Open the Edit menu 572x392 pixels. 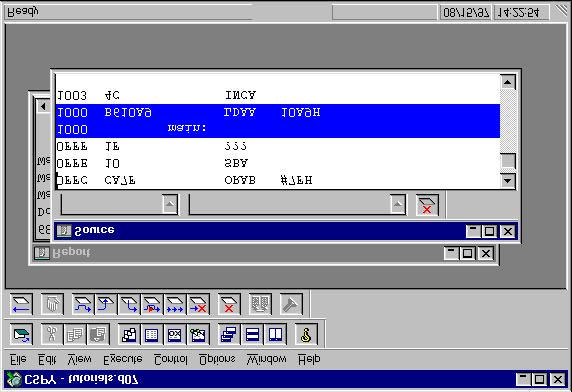pyautogui.click(x=47, y=360)
